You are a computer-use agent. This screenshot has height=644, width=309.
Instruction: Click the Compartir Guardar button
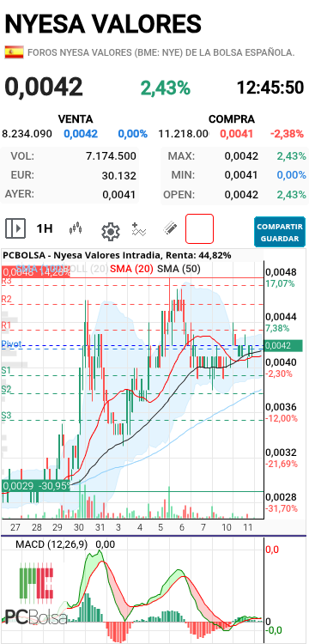(x=280, y=232)
